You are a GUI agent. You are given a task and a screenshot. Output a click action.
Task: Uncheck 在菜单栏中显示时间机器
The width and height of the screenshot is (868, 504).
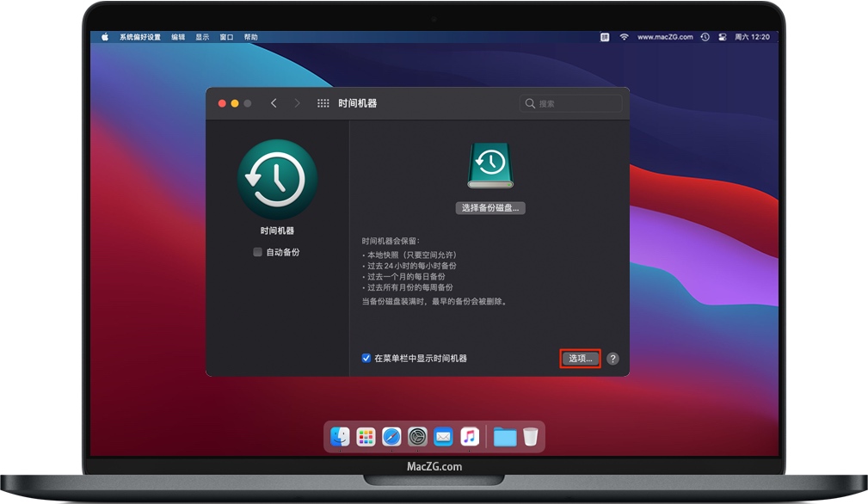365,358
